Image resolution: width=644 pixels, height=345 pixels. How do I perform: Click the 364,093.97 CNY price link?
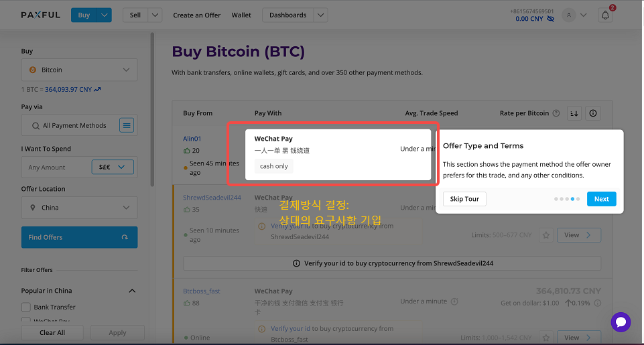68,90
